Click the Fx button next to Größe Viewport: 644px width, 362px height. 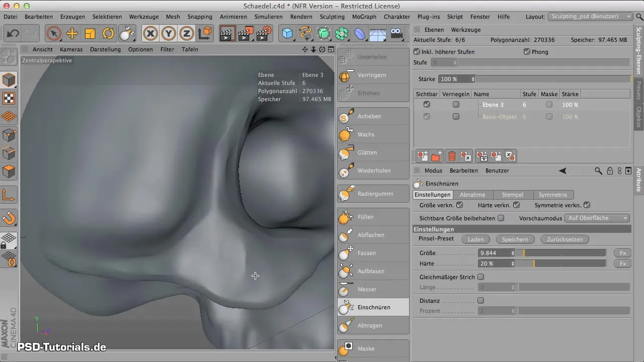click(622, 253)
